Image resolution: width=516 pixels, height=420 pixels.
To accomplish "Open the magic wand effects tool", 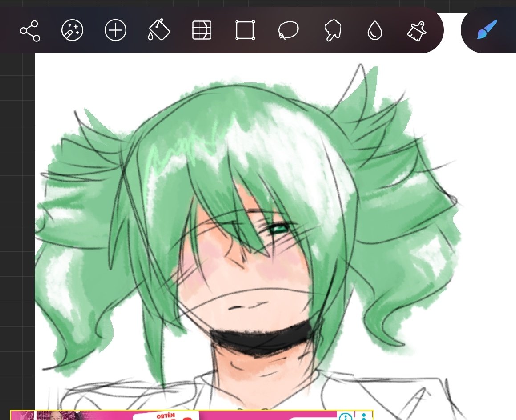I will point(73,30).
